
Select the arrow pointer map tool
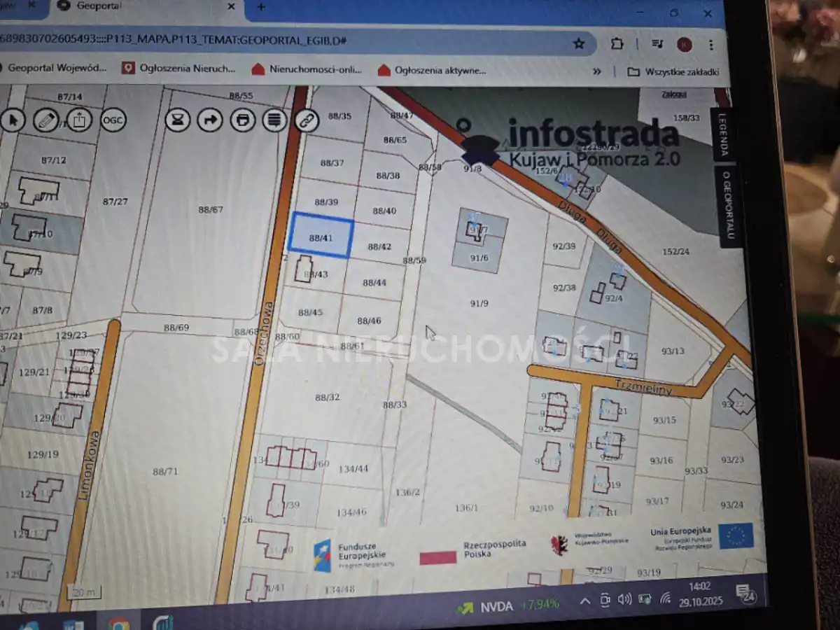[x=12, y=120]
